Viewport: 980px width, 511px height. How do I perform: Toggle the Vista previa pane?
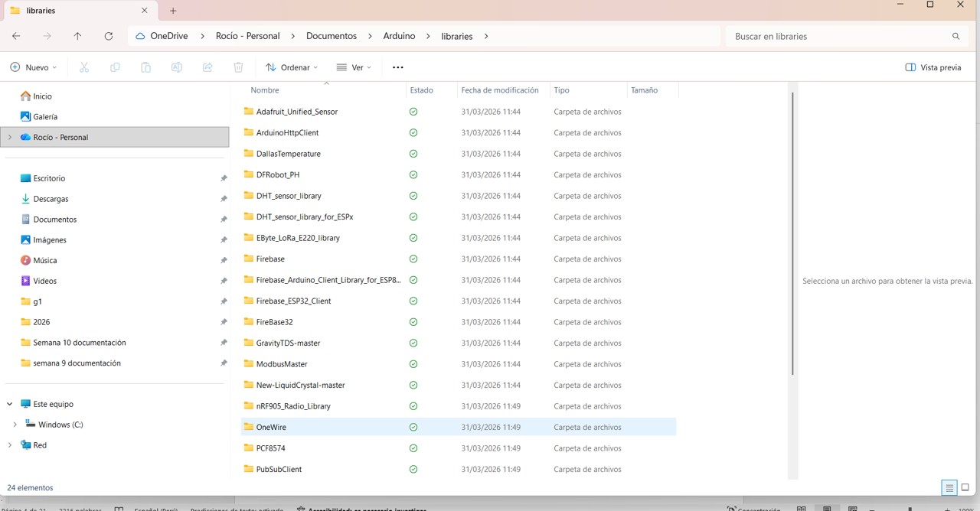933,67
